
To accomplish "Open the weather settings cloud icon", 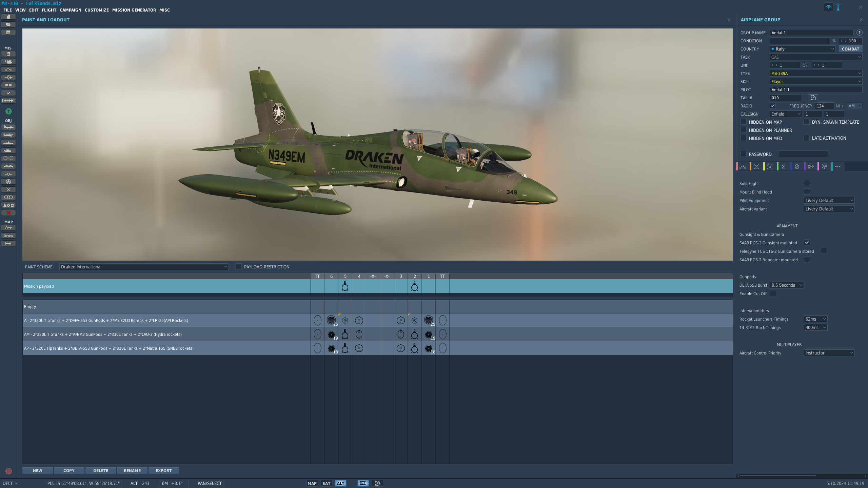I will pos(8,62).
